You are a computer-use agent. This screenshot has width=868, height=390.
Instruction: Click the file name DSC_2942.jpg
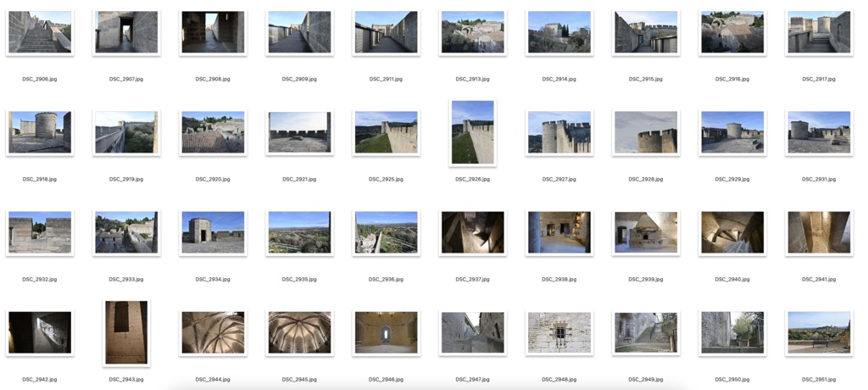(39, 380)
